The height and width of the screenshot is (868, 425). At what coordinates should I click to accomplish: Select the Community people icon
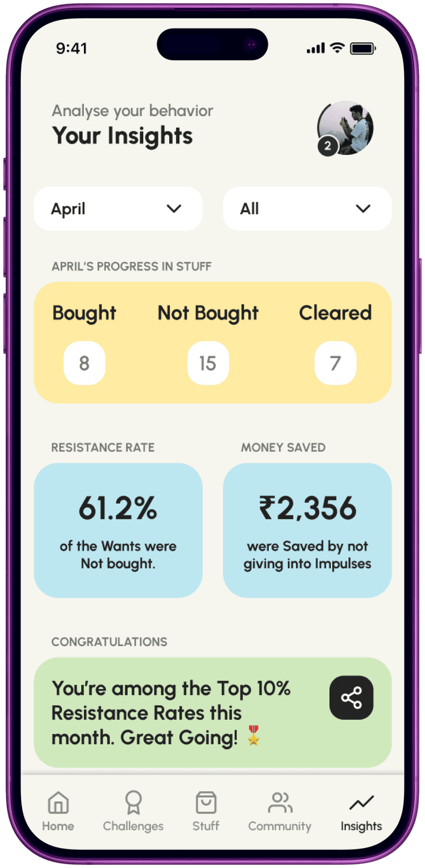(280, 802)
